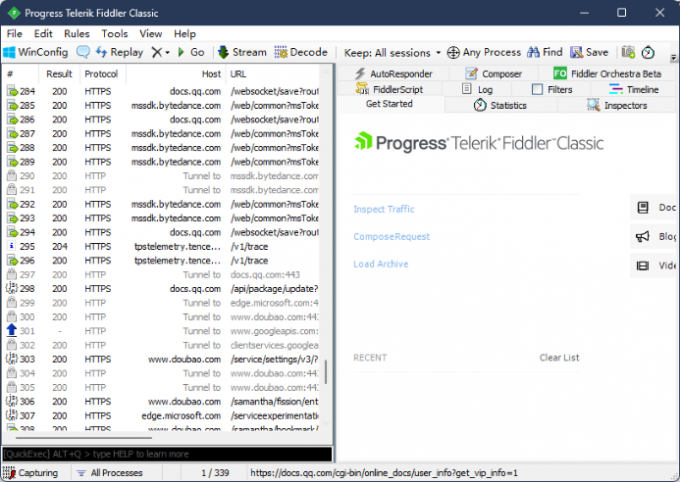Click the session list horizontal scrollbar
The width and height of the screenshot is (680, 482).
click(84, 438)
